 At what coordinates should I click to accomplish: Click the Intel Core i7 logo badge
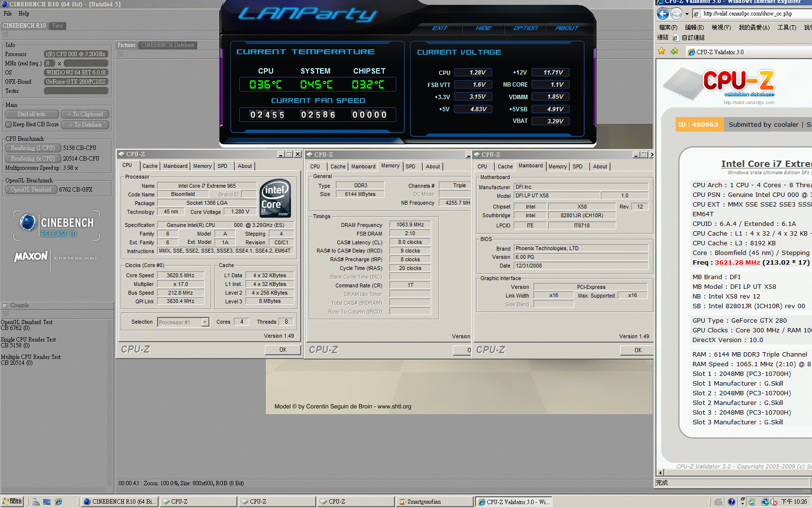pyautogui.click(x=275, y=198)
